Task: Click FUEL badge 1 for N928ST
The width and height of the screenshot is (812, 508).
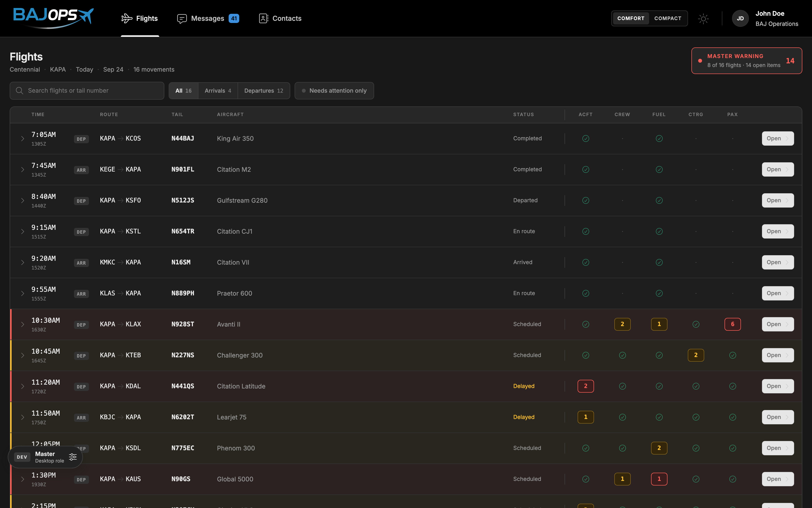Action: tap(659, 324)
